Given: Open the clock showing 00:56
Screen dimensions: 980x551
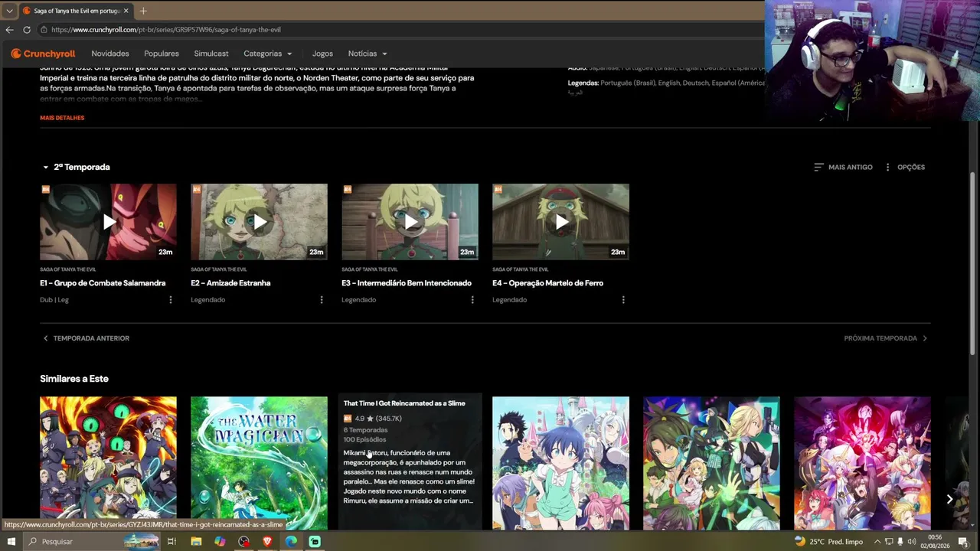Looking at the screenshot, I should click(x=934, y=542).
